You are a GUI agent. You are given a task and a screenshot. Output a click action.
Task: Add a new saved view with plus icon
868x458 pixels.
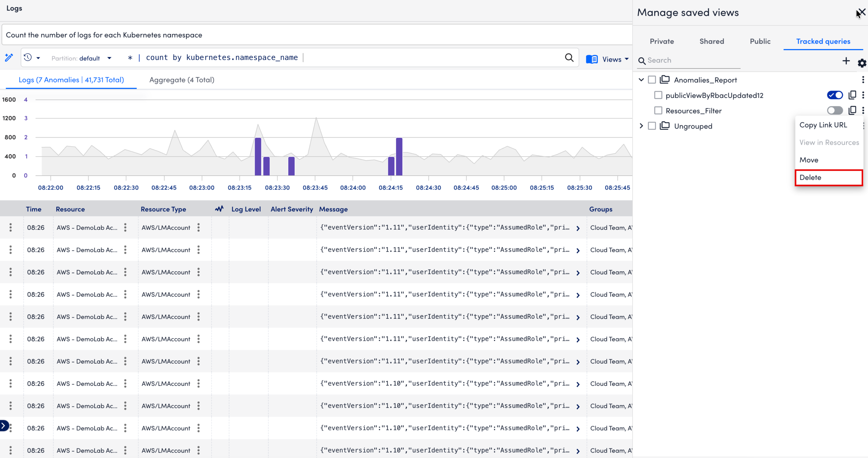coord(846,61)
